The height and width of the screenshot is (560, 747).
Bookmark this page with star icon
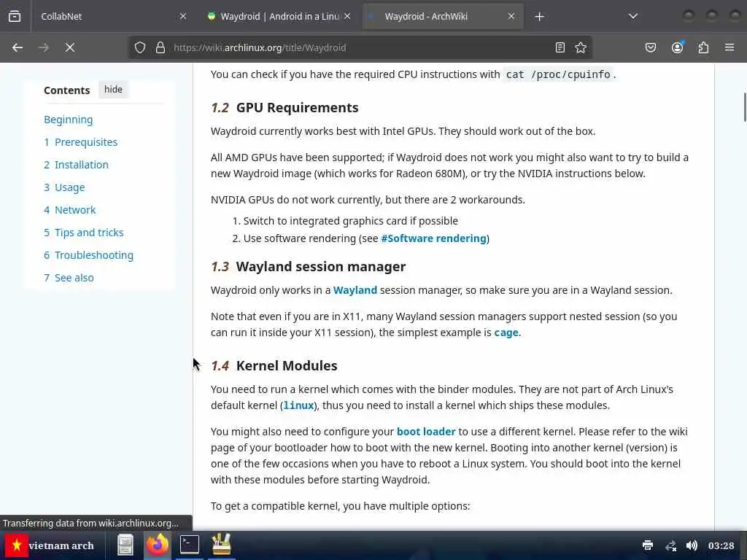pyautogui.click(x=580, y=47)
